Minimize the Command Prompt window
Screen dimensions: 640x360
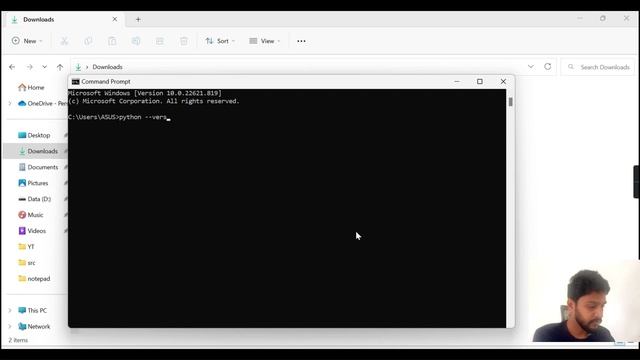coord(457,82)
